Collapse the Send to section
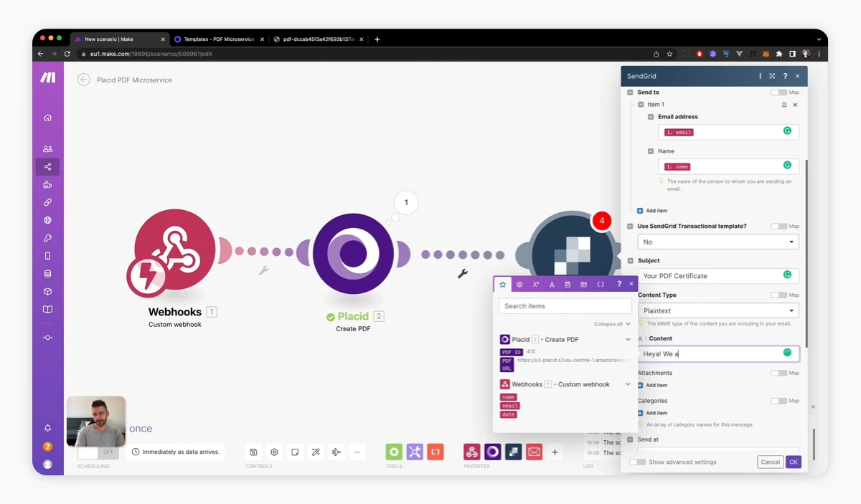861x504 pixels. point(630,92)
